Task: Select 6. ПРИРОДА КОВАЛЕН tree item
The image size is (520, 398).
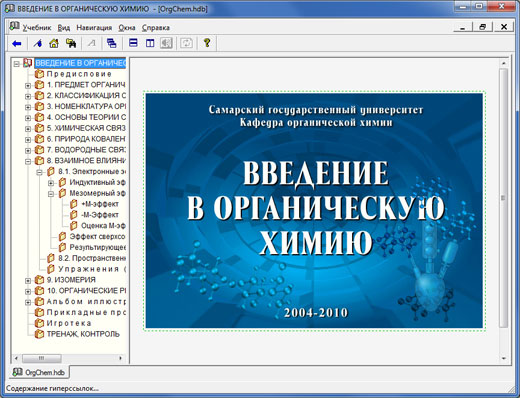Action: tap(86, 139)
